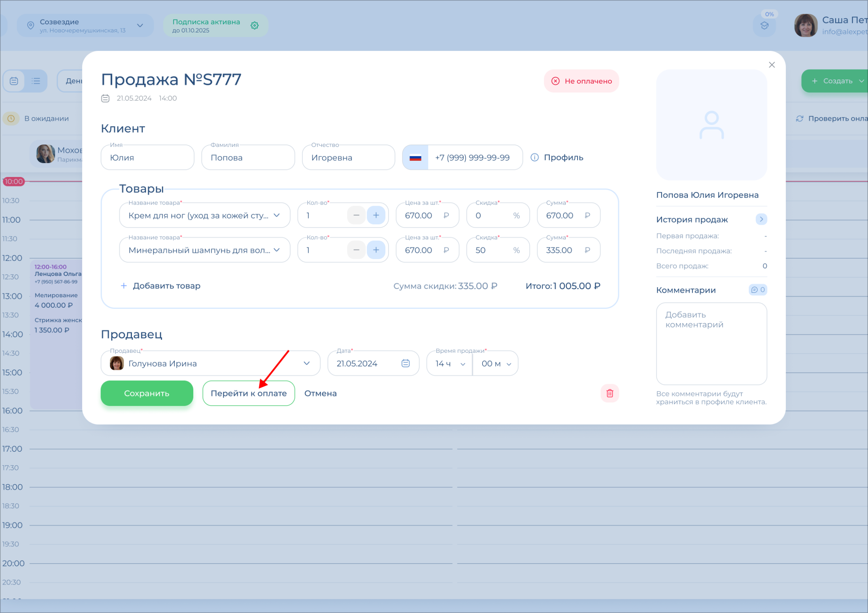Click the Добавить комментарий text area
Image resolution: width=868 pixels, height=613 pixels.
pos(711,344)
